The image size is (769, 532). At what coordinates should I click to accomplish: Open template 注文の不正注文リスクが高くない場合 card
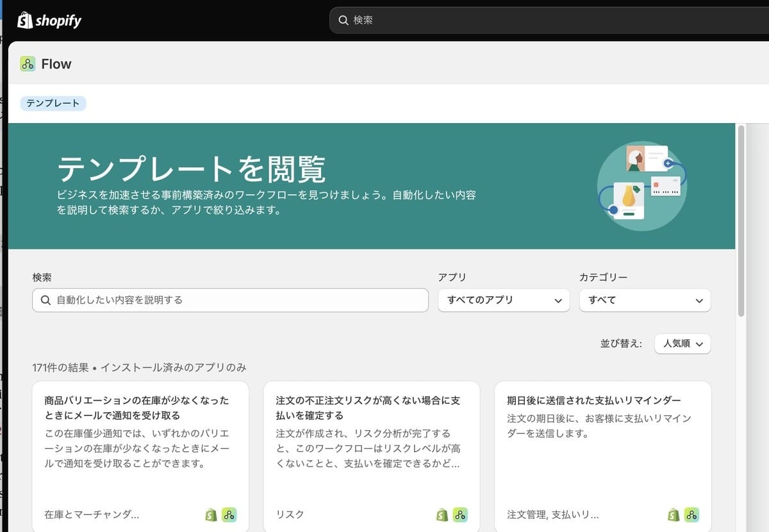(372, 456)
